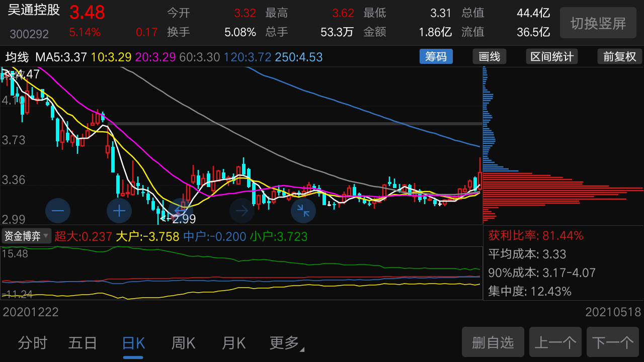Tap the 超大:0.237 fund flow value
644x362 pixels.
pos(84,236)
